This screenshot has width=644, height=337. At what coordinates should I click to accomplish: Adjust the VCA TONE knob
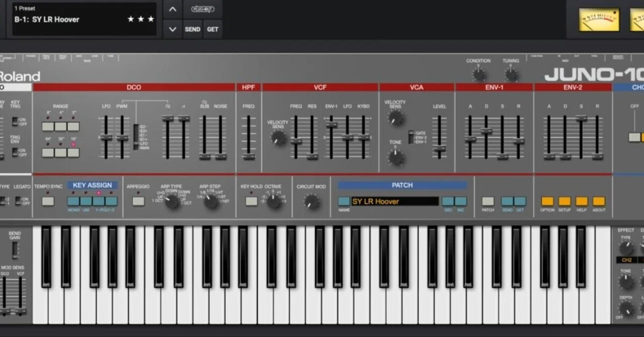395,157
